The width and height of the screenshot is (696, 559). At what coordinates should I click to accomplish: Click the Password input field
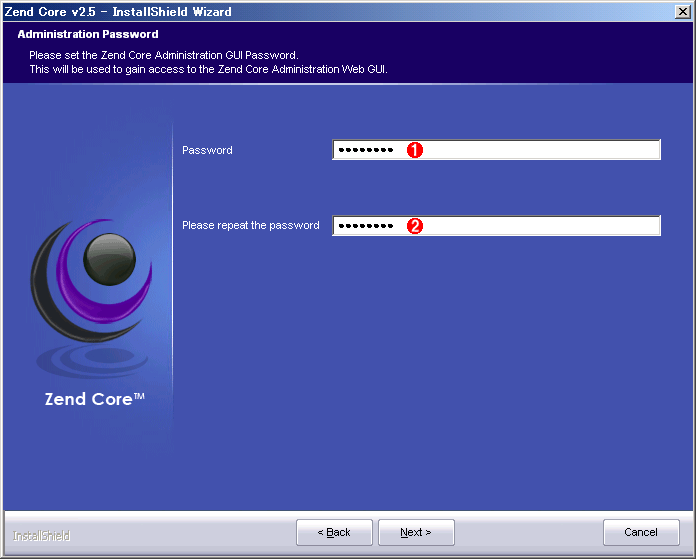point(496,150)
